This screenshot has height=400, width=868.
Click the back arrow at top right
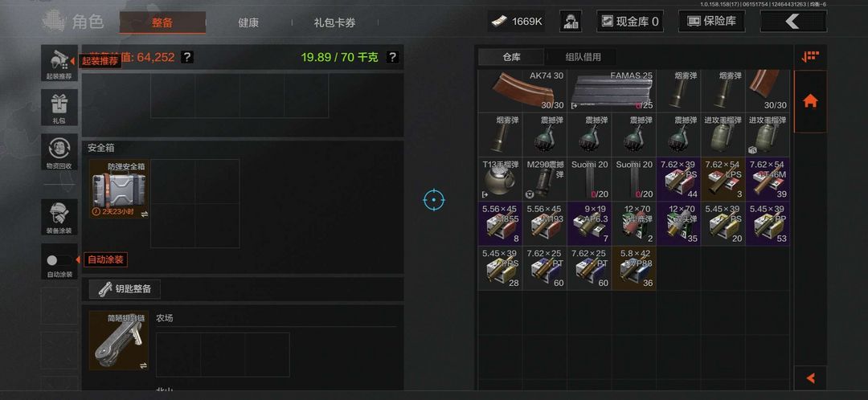point(793,21)
